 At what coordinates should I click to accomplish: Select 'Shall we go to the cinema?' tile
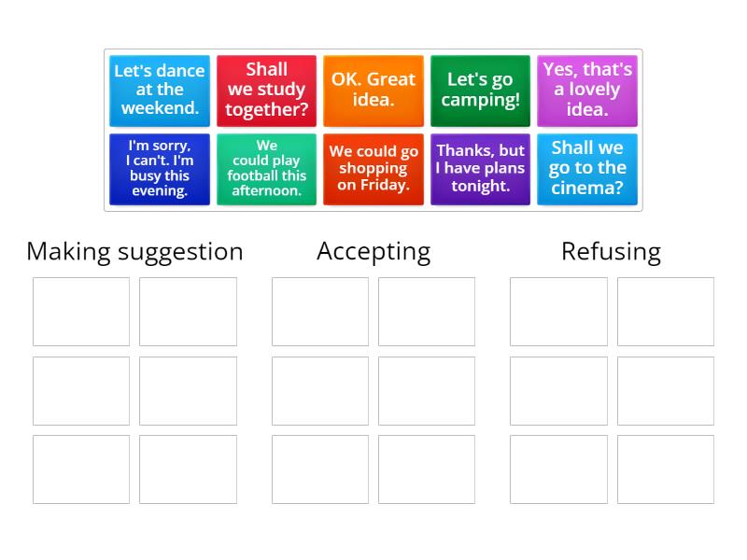pos(586,169)
